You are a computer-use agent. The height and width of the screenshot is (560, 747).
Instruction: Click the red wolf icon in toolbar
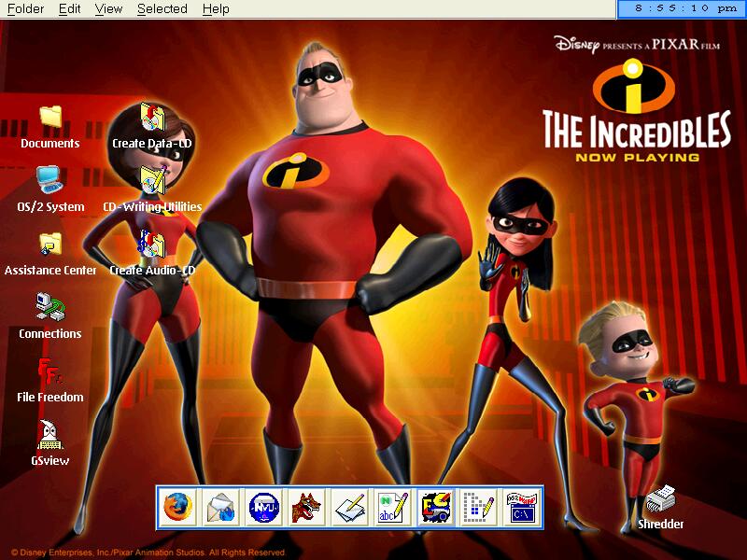coord(306,508)
